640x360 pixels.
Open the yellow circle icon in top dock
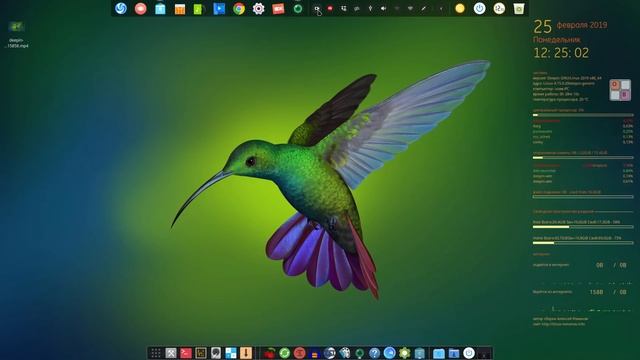click(x=460, y=8)
